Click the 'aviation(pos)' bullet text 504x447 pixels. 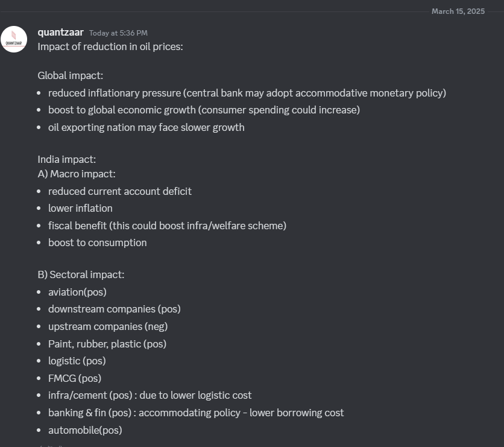[77, 292]
